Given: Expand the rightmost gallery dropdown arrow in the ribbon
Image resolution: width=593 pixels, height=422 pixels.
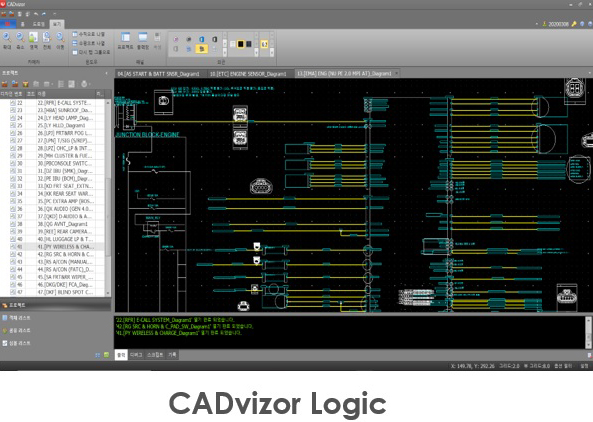Looking at the screenshot, I should [272, 53].
